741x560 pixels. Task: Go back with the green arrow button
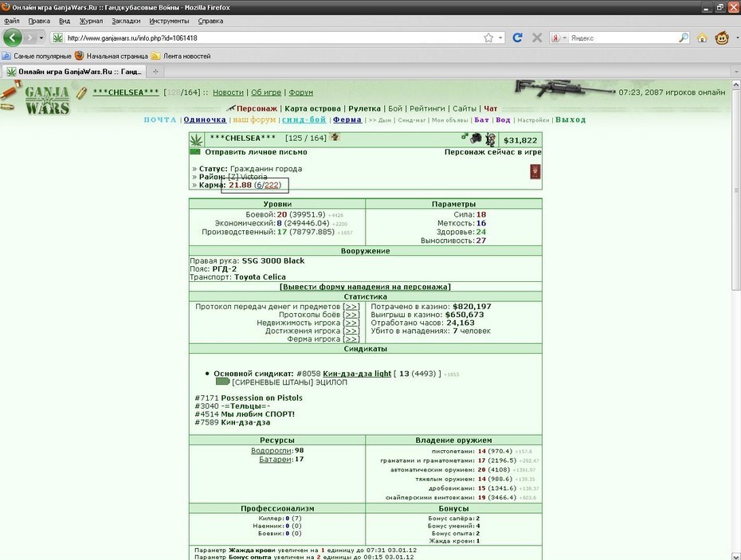13,37
